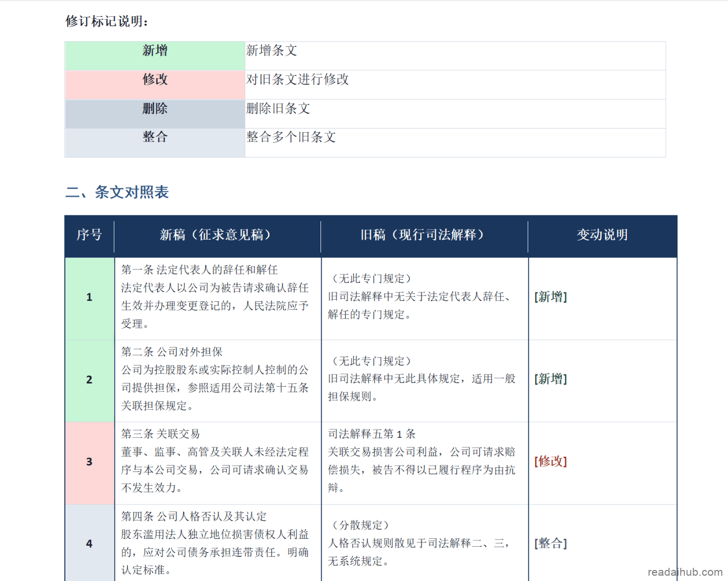Viewport: 728px width, 581px height.
Task: Click the 序号 column header
Action: click(89, 235)
